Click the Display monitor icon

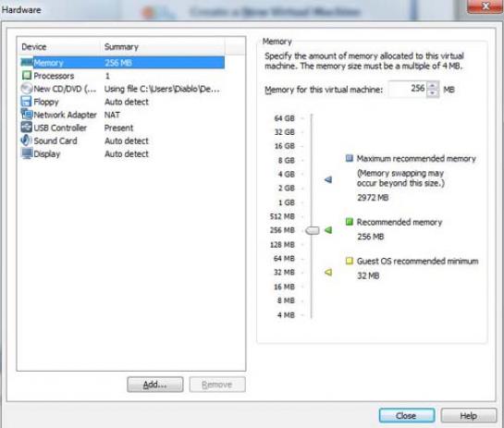click(x=27, y=153)
